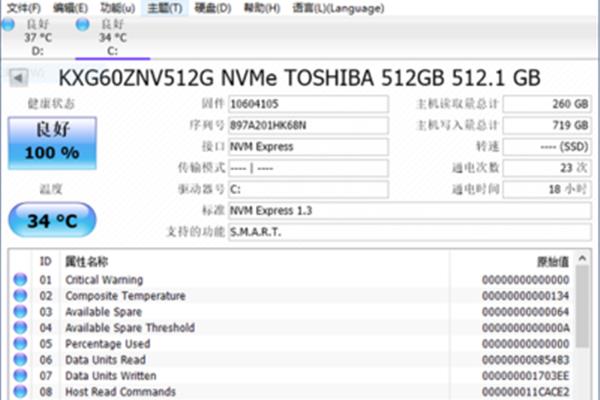Select the Critical Warning attribute row
600x400 pixels.
point(291,279)
